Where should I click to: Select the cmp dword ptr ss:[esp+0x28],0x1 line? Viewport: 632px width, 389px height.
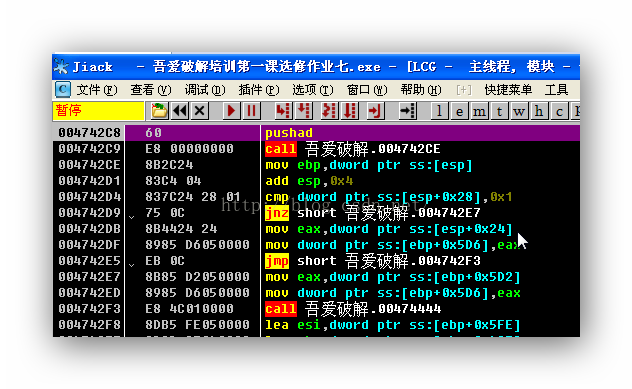(389, 197)
